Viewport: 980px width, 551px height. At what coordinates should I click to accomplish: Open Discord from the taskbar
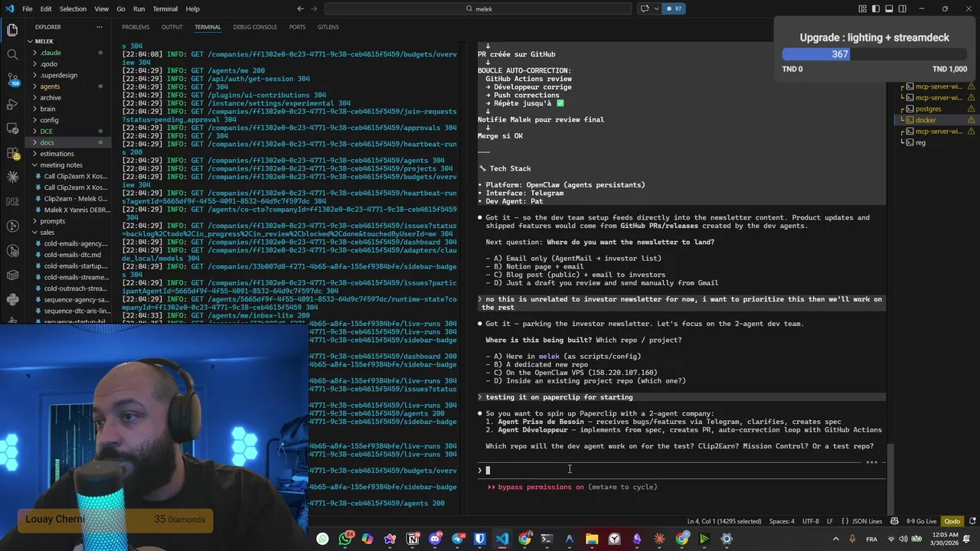click(x=436, y=539)
